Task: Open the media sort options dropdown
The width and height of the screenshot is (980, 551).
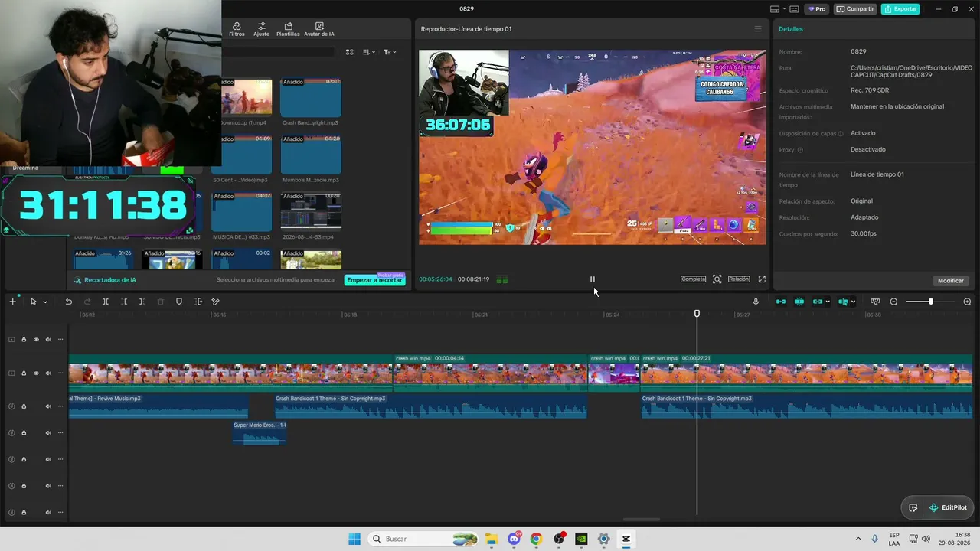Action: (369, 52)
